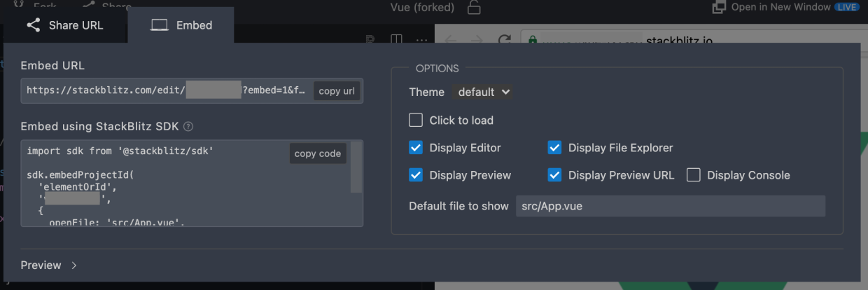Enable the Click to load checkbox
The image size is (868, 290).
click(416, 120)
